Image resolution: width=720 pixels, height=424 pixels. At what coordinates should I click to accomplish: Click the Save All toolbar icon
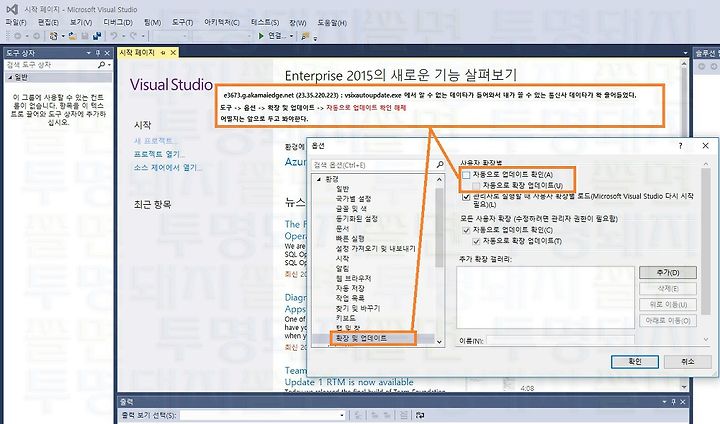pos(97,36)
